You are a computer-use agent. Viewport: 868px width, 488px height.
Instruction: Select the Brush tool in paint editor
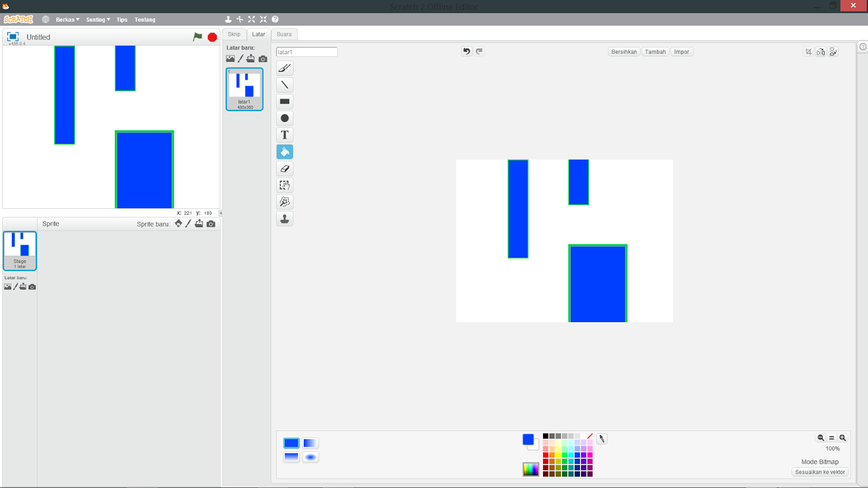pyautogui.click(x=284, y=68)
